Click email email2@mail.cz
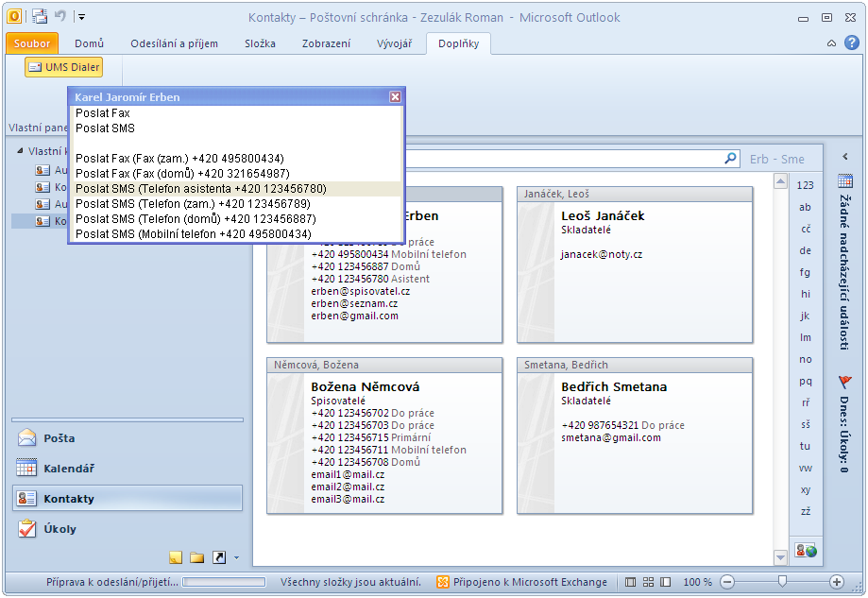The height and width of the screenshot is (598, 868). click(x=348, y=487)
